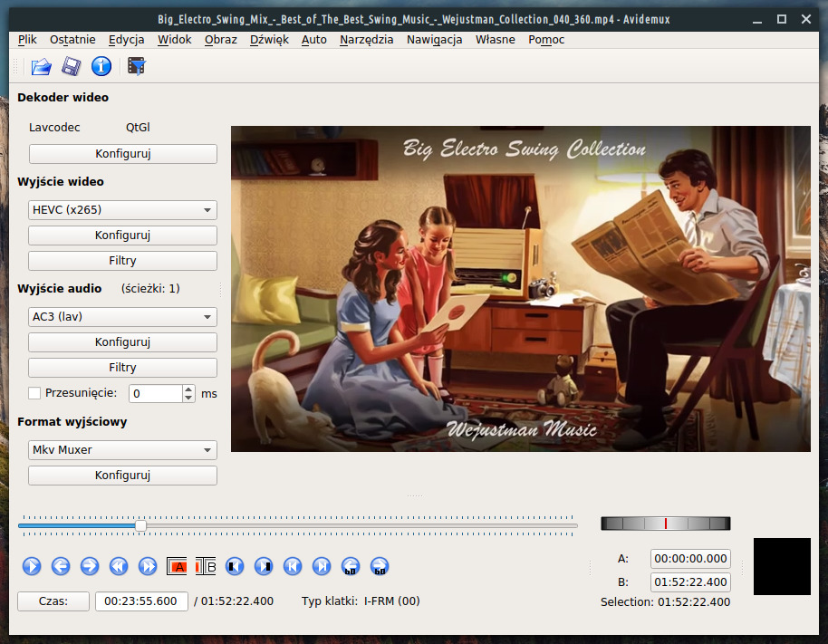Click the filmstrip with blue funnel toolbar icon

pos(136,66)
